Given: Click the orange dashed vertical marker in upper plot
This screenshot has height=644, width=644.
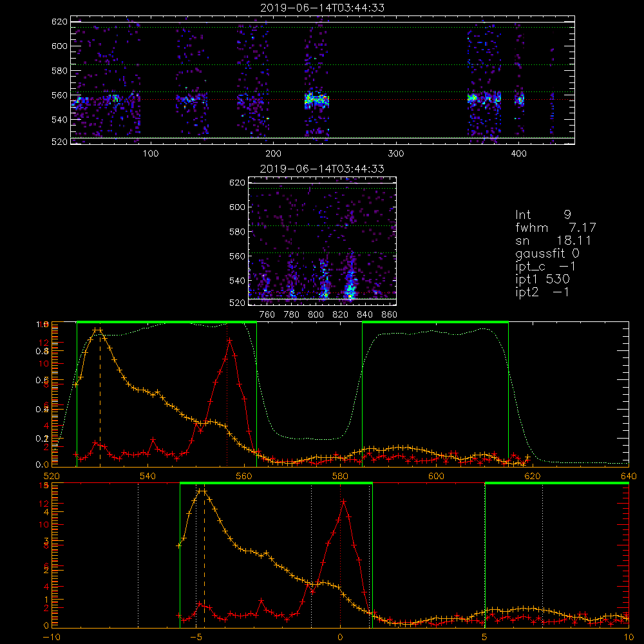Looking at the screenshot, I should (x=100, y=399).
